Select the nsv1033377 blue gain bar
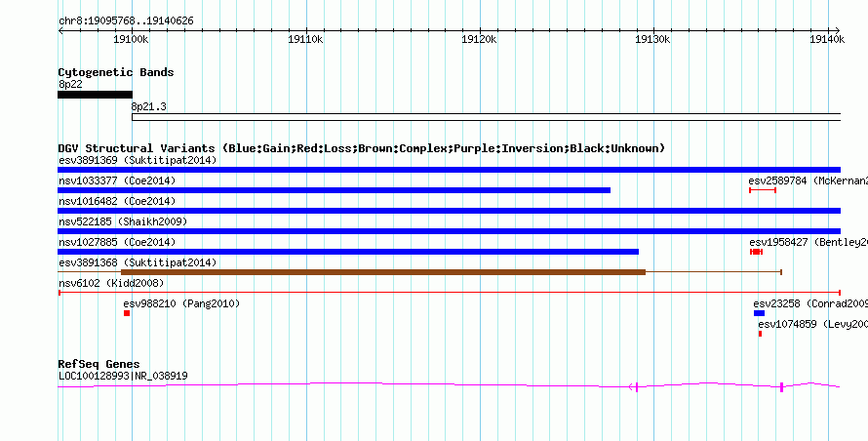The image size is (868, 441). coord(334,190)
